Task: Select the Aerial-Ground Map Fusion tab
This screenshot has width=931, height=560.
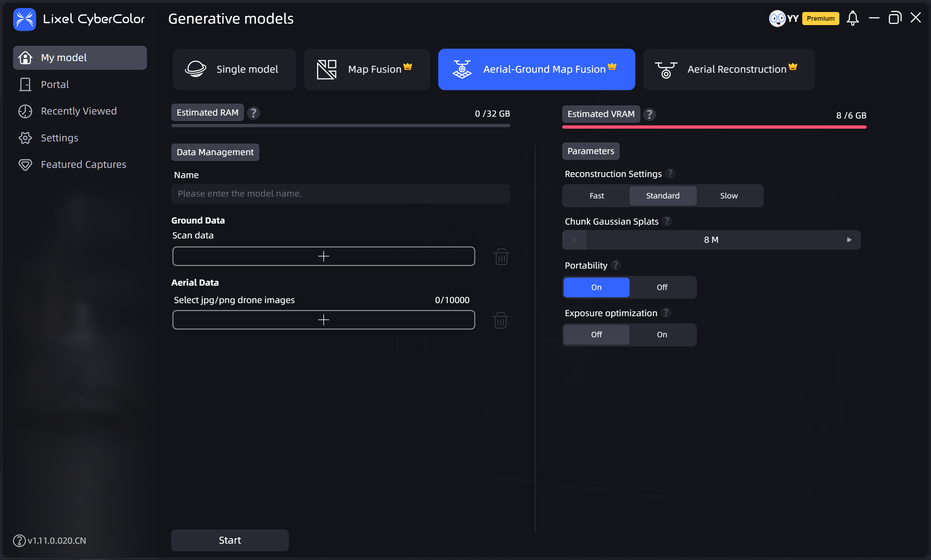Action: [536, 69]
